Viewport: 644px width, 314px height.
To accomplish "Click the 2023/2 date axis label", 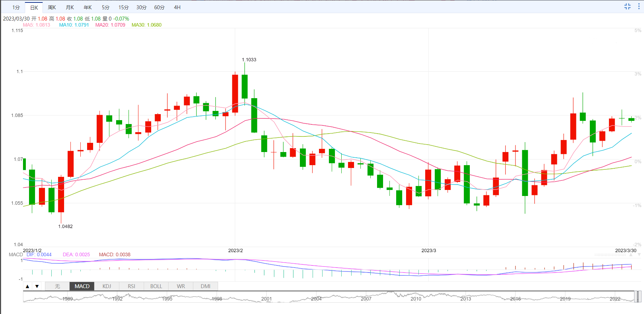I will [x=235, y=251].
